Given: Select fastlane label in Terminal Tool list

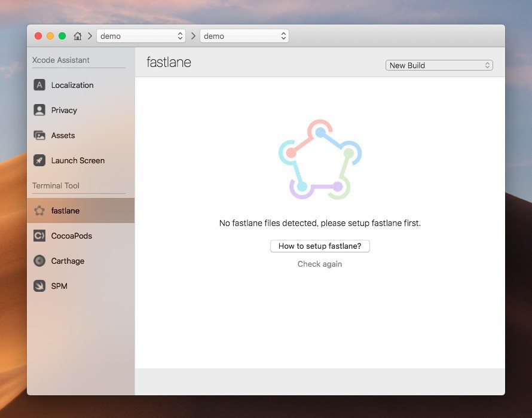Looking at the screenshot, I should pos(65,210).
